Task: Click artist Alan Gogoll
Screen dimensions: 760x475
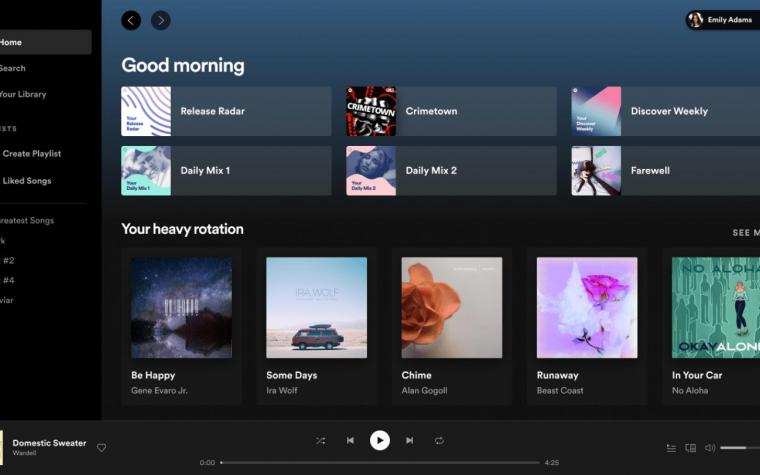Action: coord(424,391)
